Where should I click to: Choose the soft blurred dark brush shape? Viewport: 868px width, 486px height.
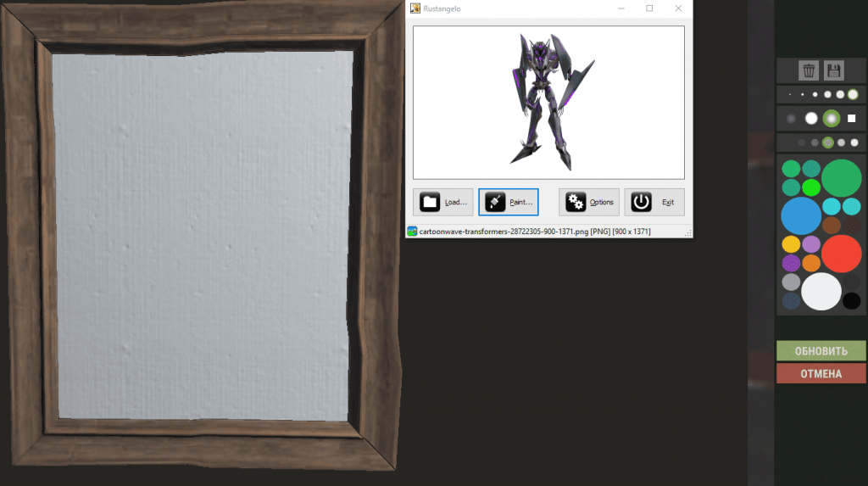pyautogui.click(x=791, y=119)
